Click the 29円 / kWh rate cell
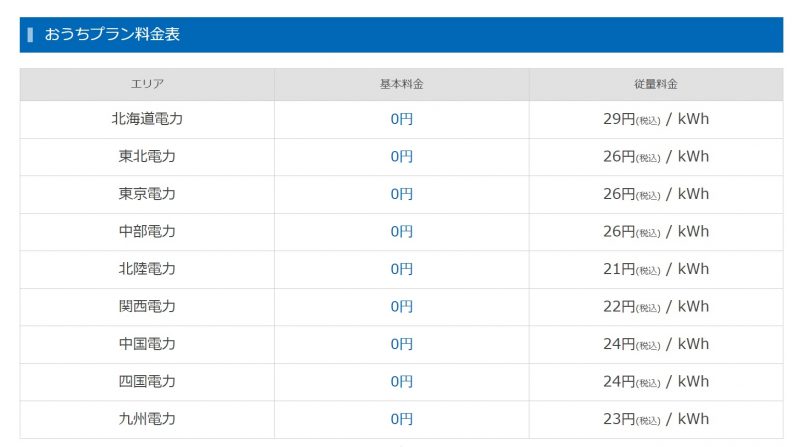The width and height of the screenshot is (800, 447). tap(656, 119)
